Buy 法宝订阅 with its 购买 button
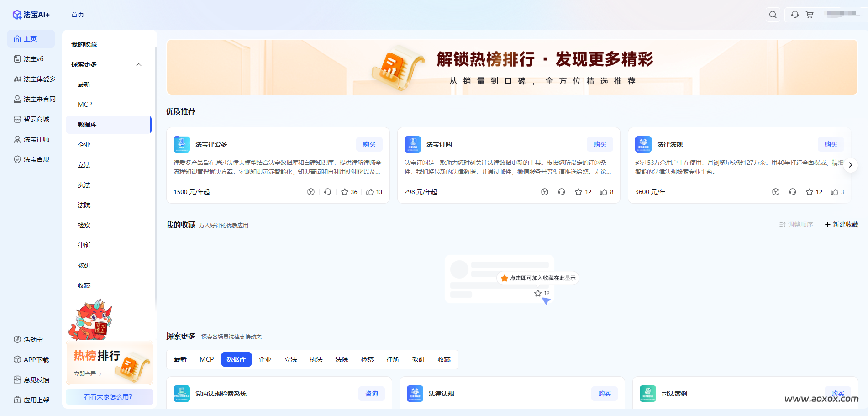The image size is (868, 416). tap(600, 144)
